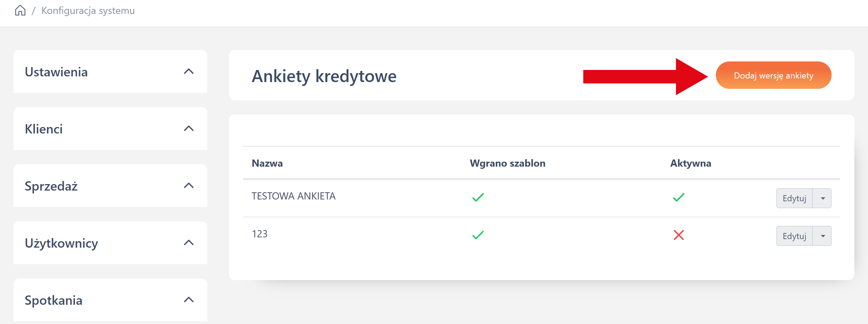Toggle the Sprzedaż section chevron

point(188,186)
